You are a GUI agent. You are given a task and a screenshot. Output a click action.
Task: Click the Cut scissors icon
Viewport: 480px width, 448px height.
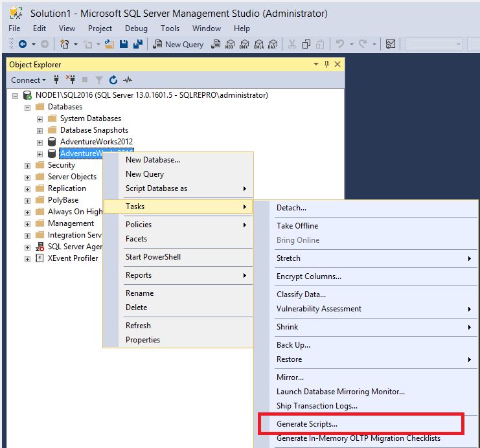coord(292,45)
